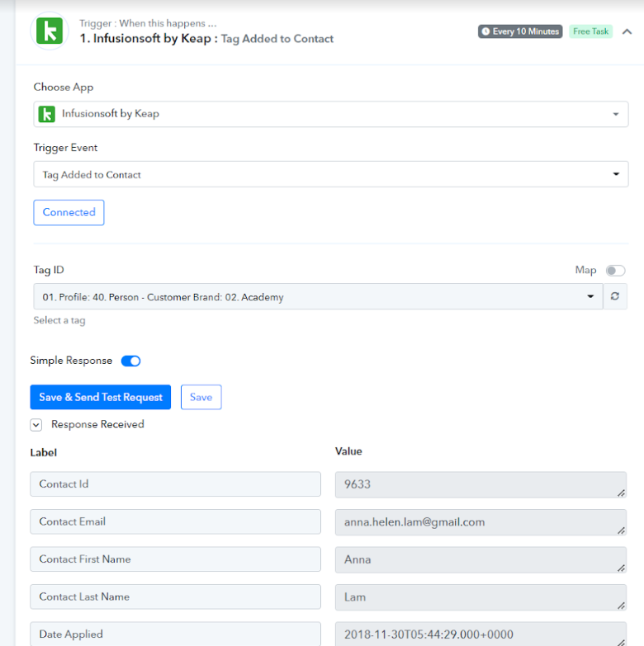Click the Choose App label
Viewport: 644px width, 646px height.
tap(64, 87)
